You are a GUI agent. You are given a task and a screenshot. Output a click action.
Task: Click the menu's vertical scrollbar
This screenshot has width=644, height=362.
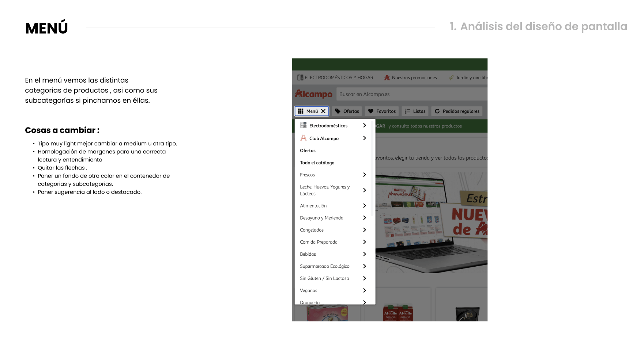coord(372,168)
